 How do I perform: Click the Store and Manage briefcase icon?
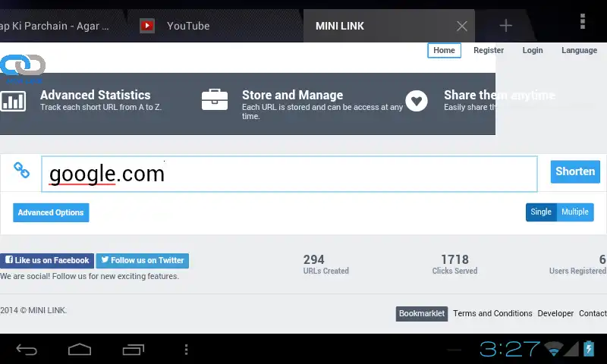tap(215, 100)
